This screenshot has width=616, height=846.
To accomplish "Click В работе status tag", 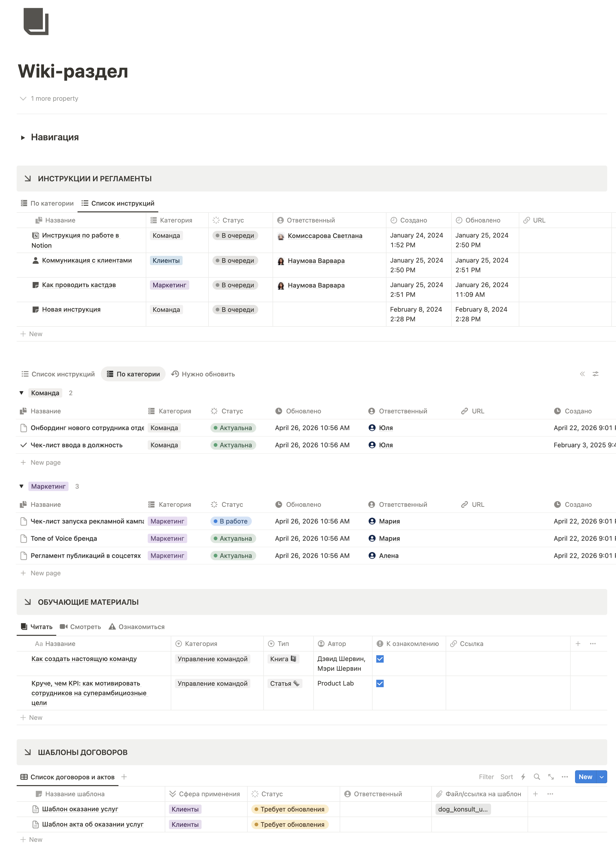I will (231, 521).
